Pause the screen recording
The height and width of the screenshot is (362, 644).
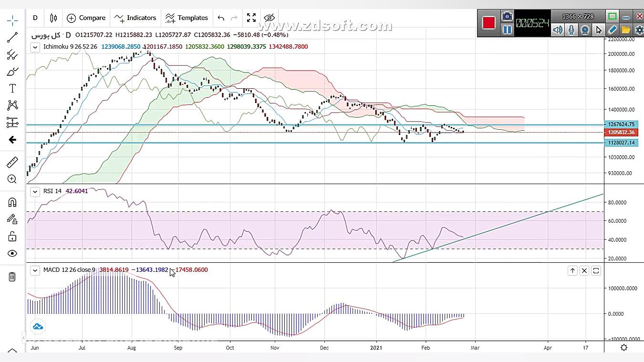coord(507,30)
